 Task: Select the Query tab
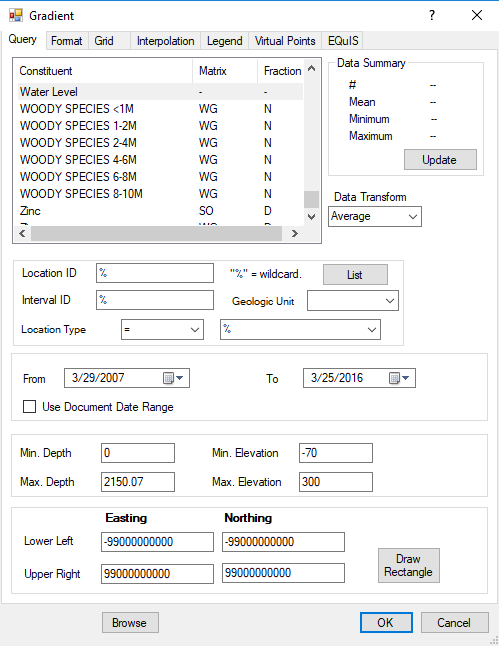point(23,40)
